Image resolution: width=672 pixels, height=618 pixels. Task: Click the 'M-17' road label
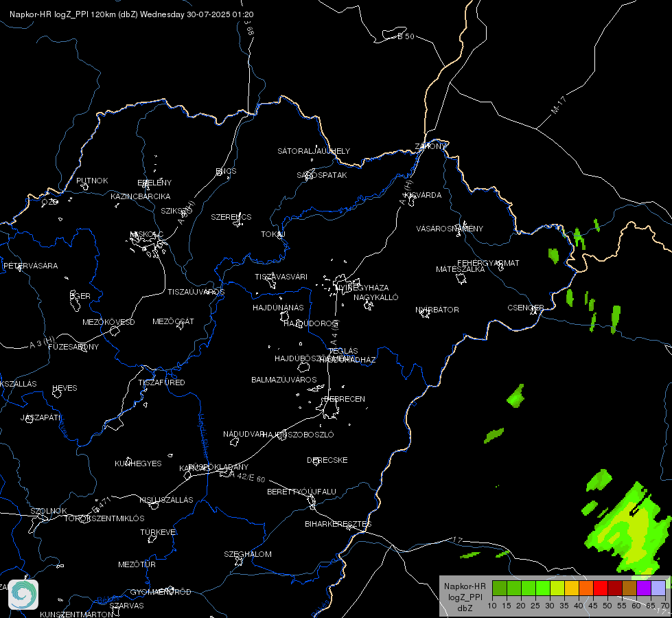(559, 105)
